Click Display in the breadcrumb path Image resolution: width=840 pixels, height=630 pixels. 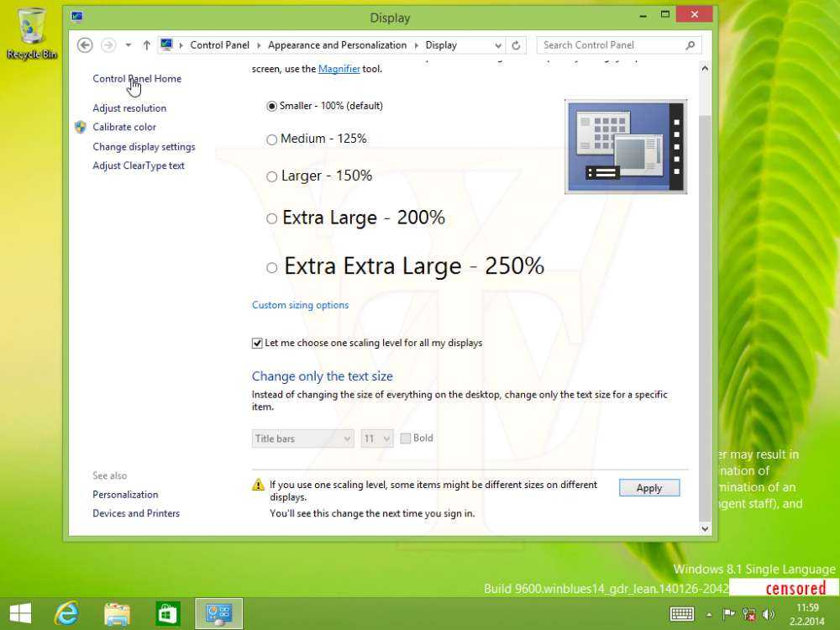441,45
